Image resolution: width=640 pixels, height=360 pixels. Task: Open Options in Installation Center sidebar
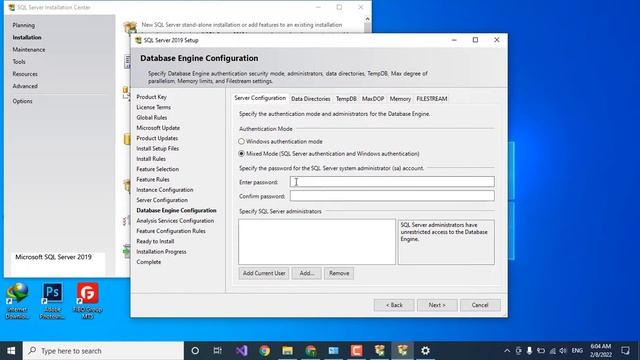point(22,101)
